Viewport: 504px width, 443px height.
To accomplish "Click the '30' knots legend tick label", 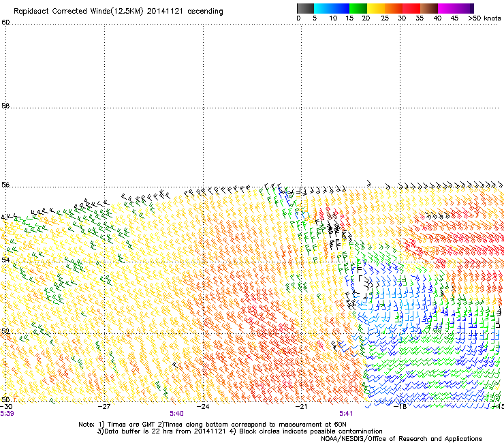I will [x=402, y=18].
